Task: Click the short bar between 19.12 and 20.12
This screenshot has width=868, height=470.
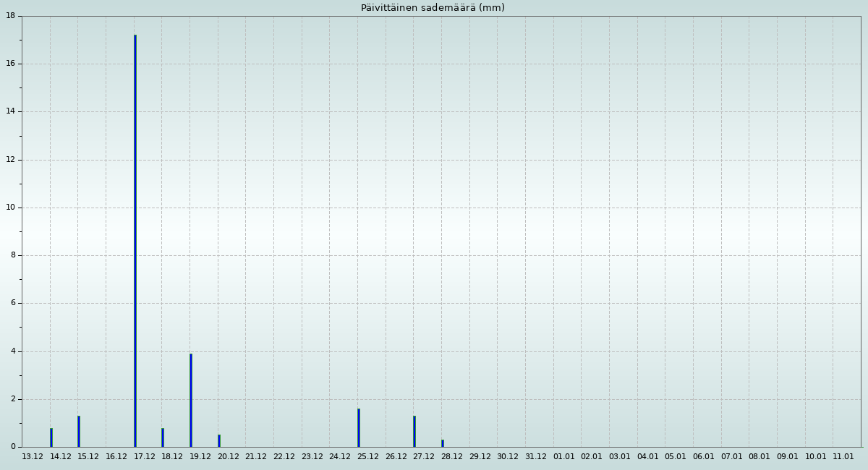Action: click(219, 441)
